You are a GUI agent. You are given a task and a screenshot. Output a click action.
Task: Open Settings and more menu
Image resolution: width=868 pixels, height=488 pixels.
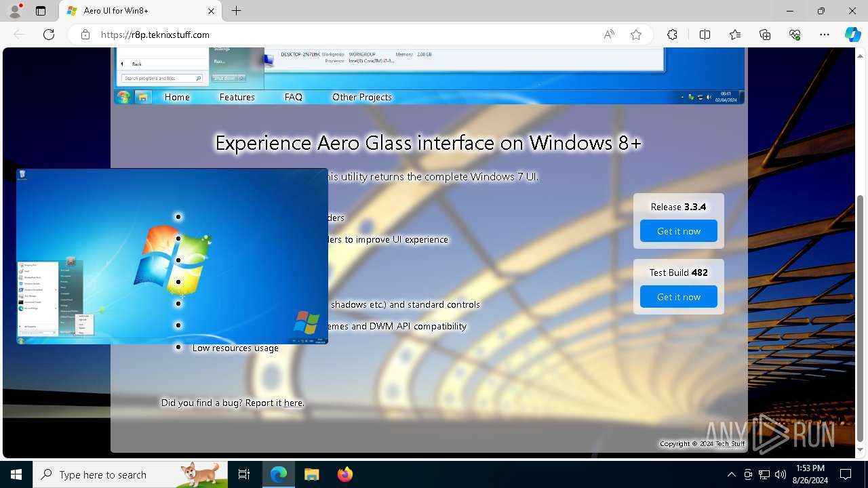(x=825, y=35)
